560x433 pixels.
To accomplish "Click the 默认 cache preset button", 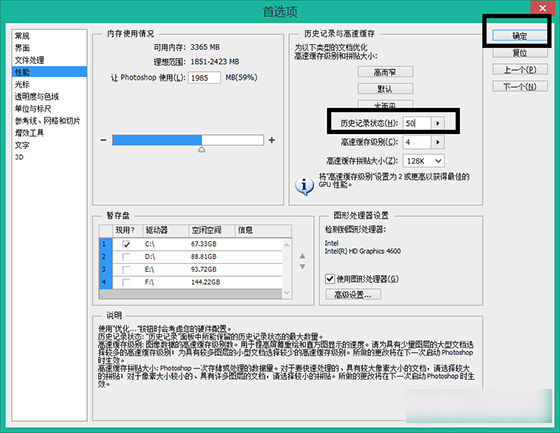I will [385, 89].
